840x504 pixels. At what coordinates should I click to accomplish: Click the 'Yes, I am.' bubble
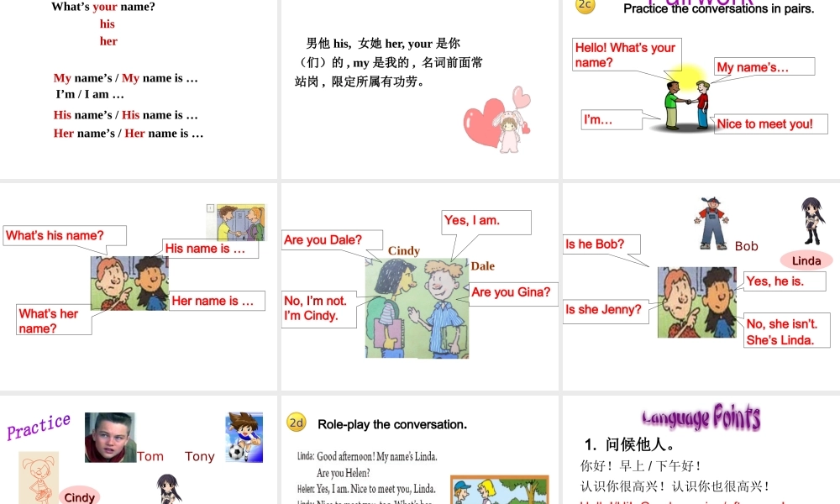(x=486, y=223)
